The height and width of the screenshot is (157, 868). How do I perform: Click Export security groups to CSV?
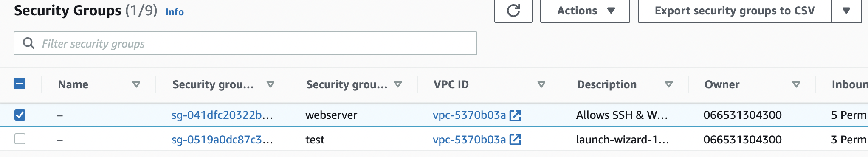[x=735, y=11]
